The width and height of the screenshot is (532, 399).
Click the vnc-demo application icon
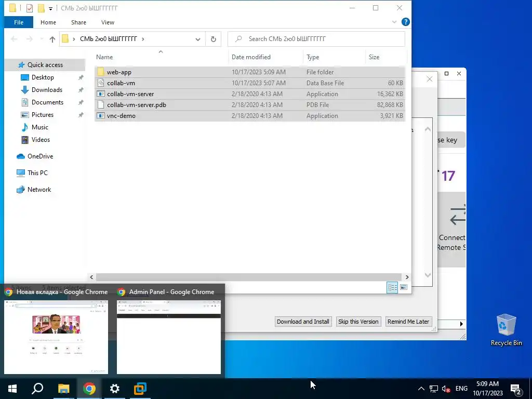click(101, 115)
